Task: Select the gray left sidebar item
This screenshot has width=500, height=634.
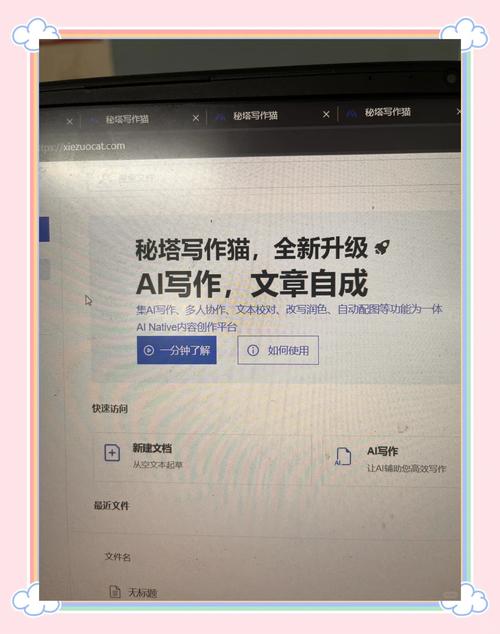Action: tap(44, 269)
